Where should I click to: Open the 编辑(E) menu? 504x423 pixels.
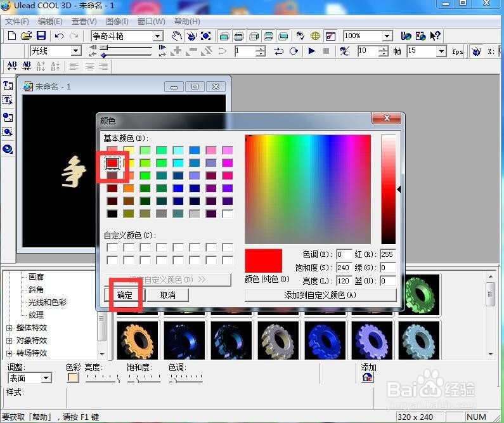click(x=50, y=22)
